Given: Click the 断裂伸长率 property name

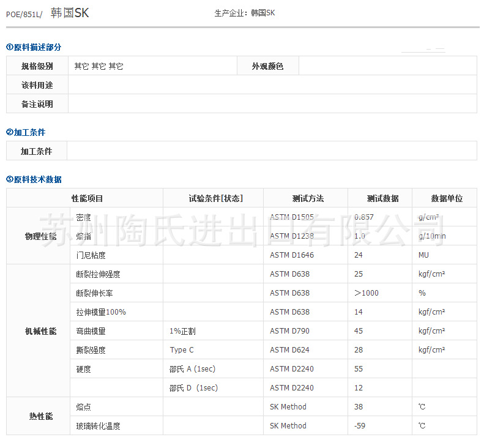Looking at the screenshot, I should click(x=94, y=293).
